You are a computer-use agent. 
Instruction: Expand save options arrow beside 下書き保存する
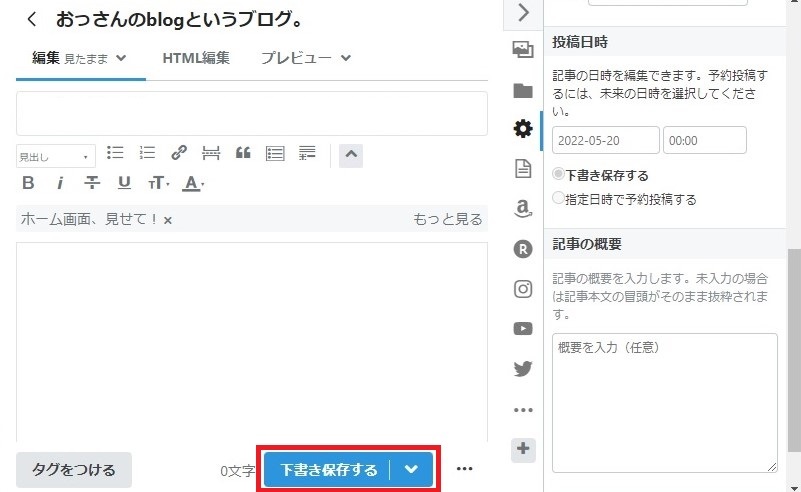[x=411, y=469]
